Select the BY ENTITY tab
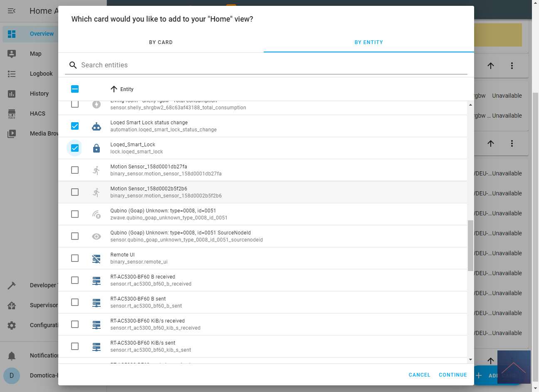Viewport: 539px width, 392px height. [368, 42]
